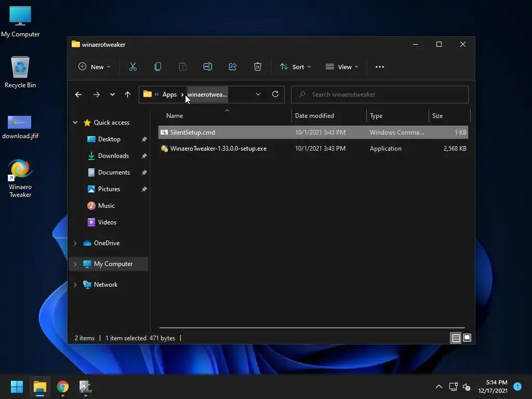Expand the My Computer tree node

coord(75,264)
